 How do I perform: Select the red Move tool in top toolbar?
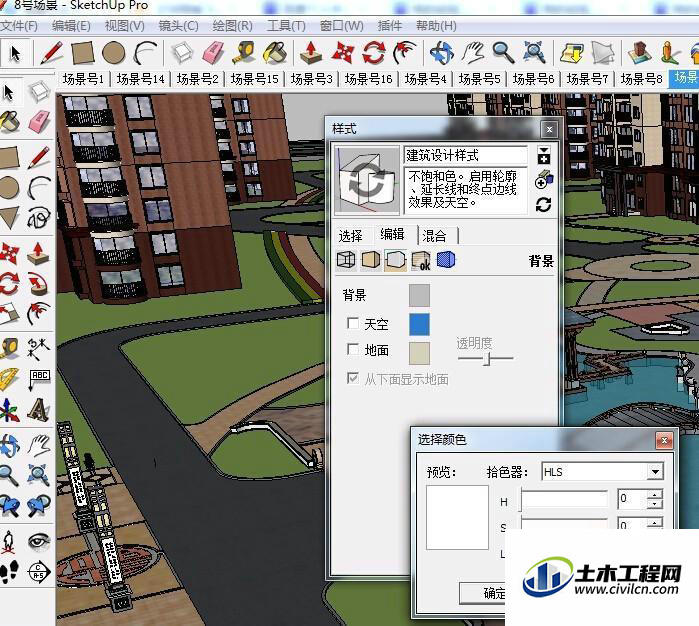pyautogui.click(x=342, y=53)
